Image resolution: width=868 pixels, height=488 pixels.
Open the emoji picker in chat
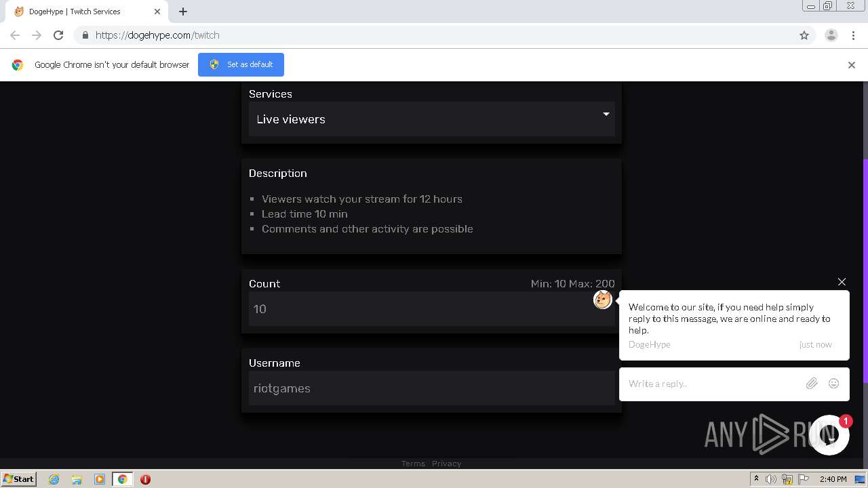834,384
